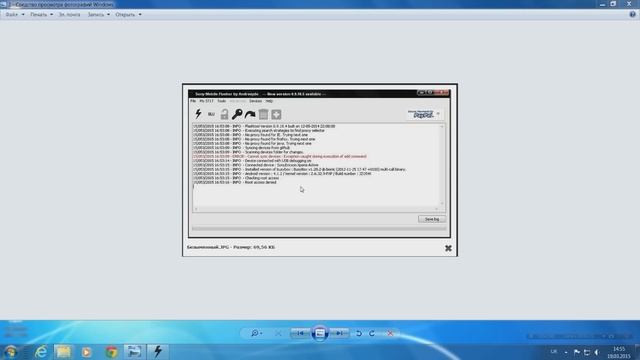The height and width of the screenshot is (360, 640).
Task: Click the trash bin icon in Flashtool toolbar
Action: tap(263, 115)
